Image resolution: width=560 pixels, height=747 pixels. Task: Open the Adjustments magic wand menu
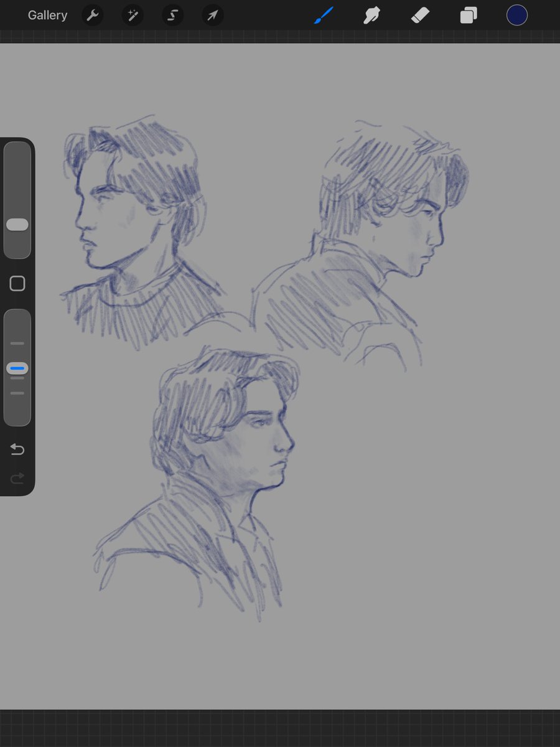(x=133, y=16)
